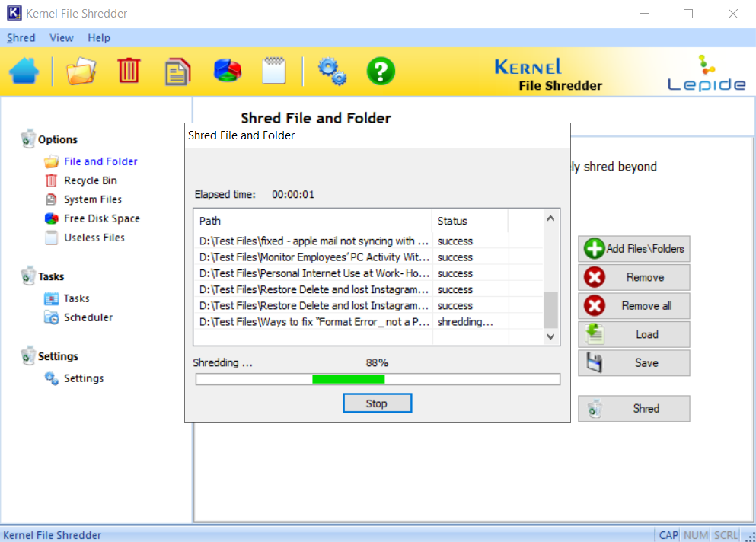
Task: Click the Status column header
Action: point(470,221)
